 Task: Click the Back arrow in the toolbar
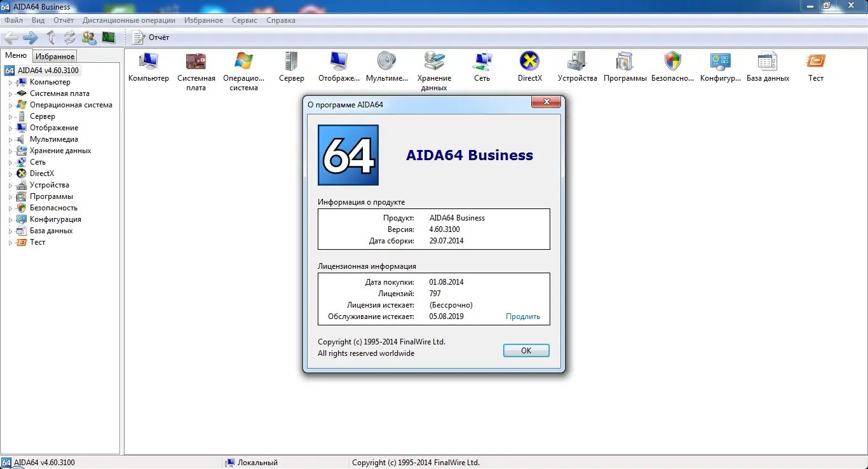(x=11, y=37)
